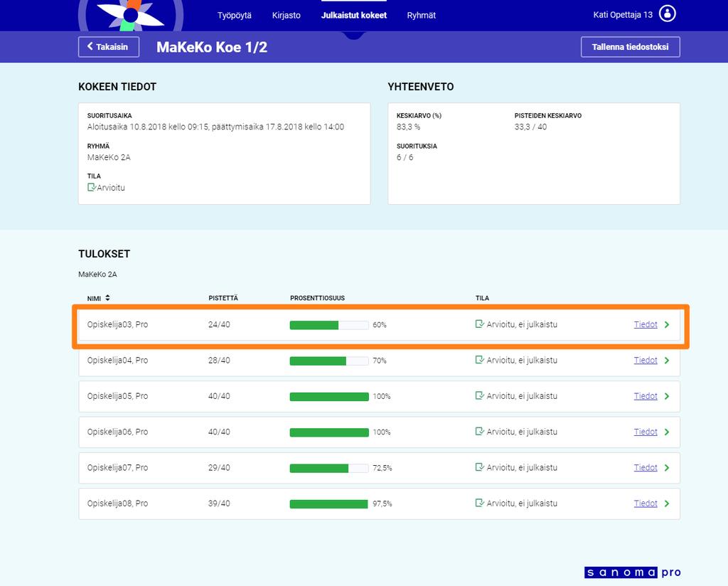
Task: Click the Pistettä column header
Action: [223, 298]
